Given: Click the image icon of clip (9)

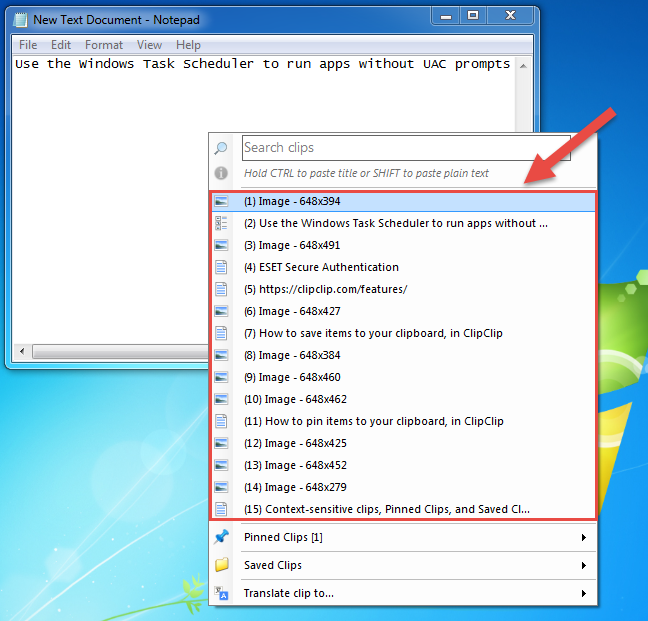Looking at the screenshot, I should [221, 377].
